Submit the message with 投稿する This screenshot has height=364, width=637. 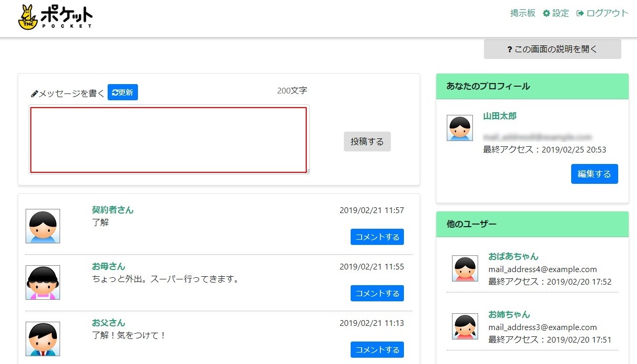point(367,142)
